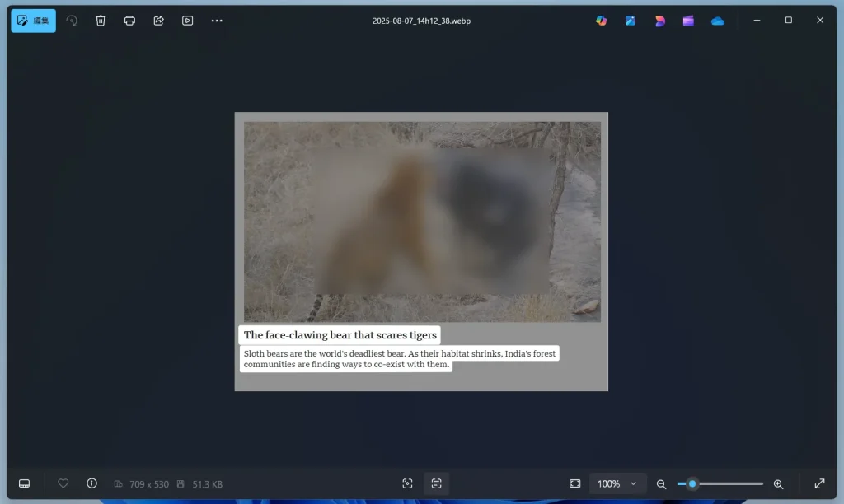Viewport: 844px width, 504px height.
Task: Delete the photo with the trash icon
Action: [101, 21]
